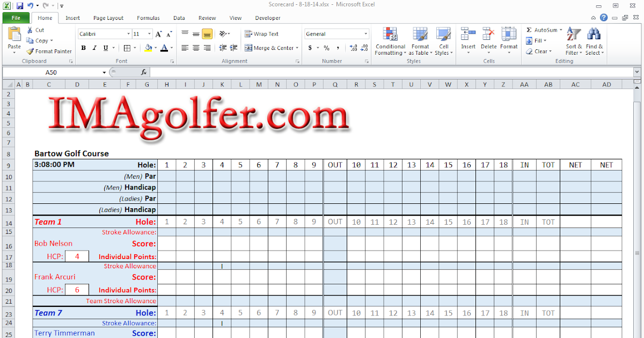Screen dimensions: 644x338
Task: Expand the Alignment group dialog launcher
Action: tap(298, 62)
